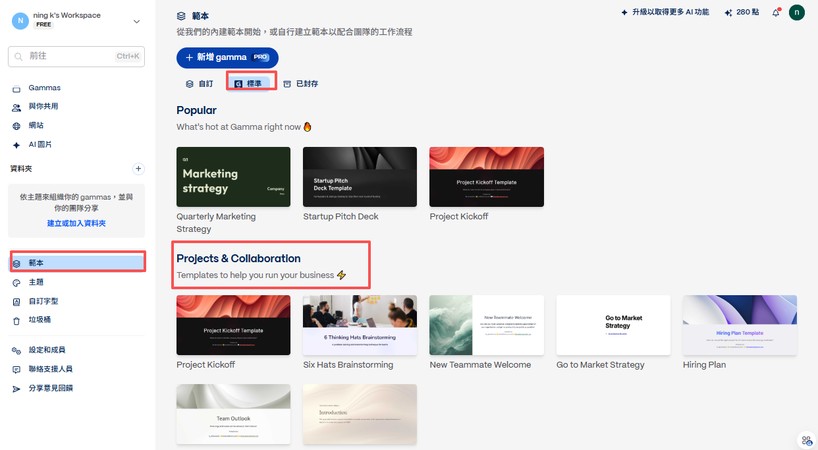The height and width of the screenshot is (450, 818).
Task: Open Project Kickoff thumbnail under Projects & Collaboration
Action: 233,325
